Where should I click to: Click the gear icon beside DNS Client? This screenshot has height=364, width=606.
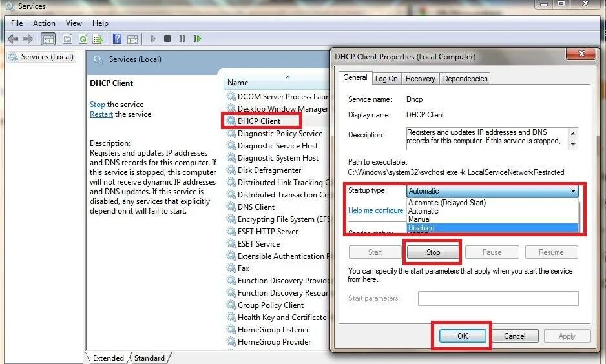point(231,207)
